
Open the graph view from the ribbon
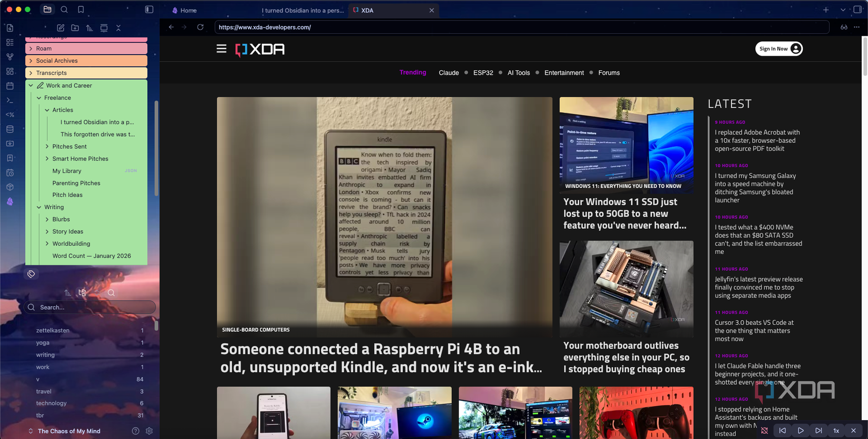pos(10,57)
